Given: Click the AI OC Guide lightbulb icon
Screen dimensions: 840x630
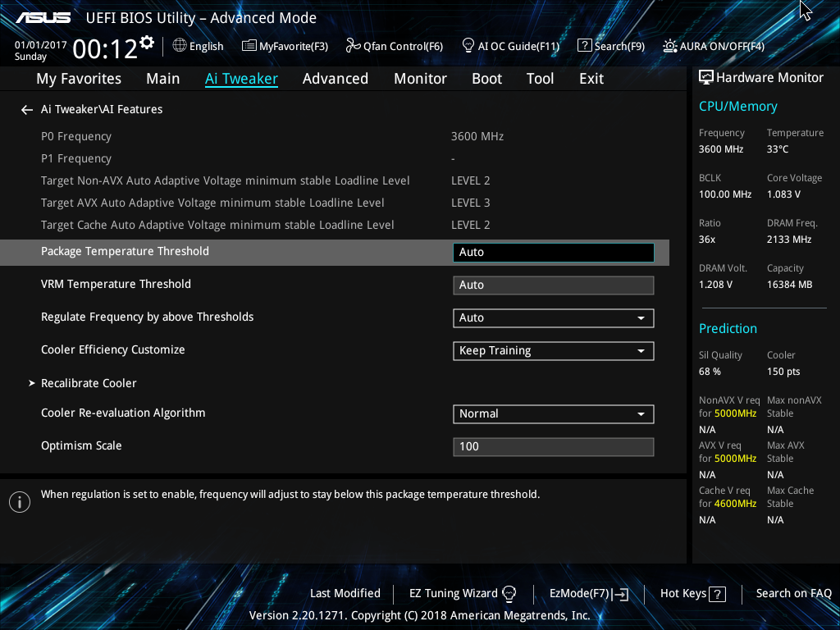Looking at the screenshot, I should (468, 46).
